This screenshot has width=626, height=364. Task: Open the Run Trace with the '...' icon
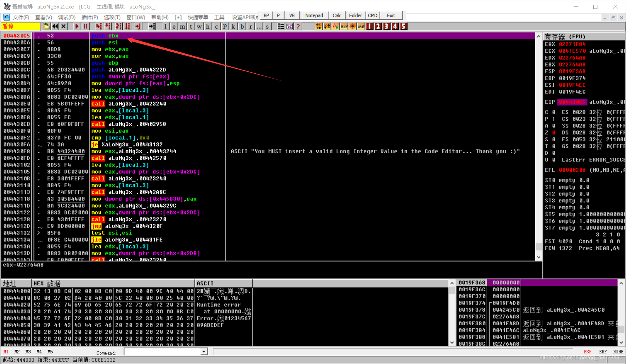259,26
